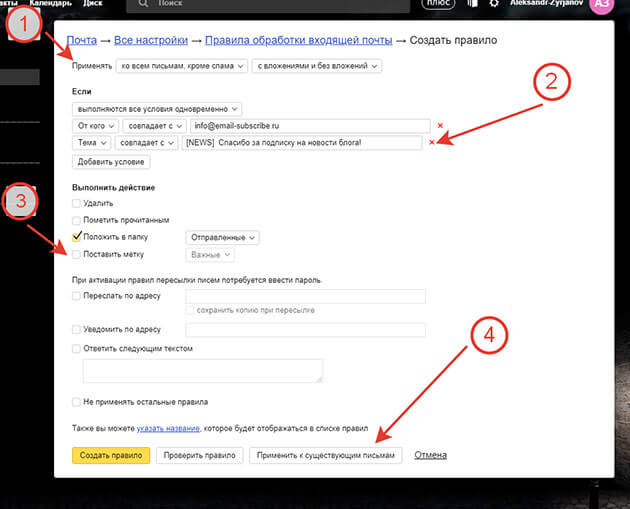Screen dimensions: 630x509
Task: Click the Aleksandr-Zyrjanov account name
Action: coord(546,3)
